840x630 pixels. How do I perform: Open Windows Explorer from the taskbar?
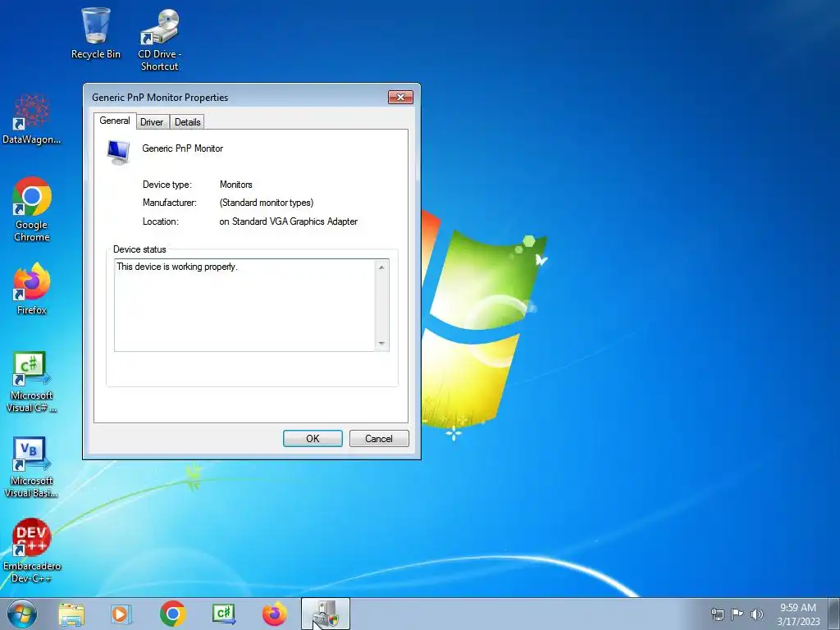pos(71,614)
